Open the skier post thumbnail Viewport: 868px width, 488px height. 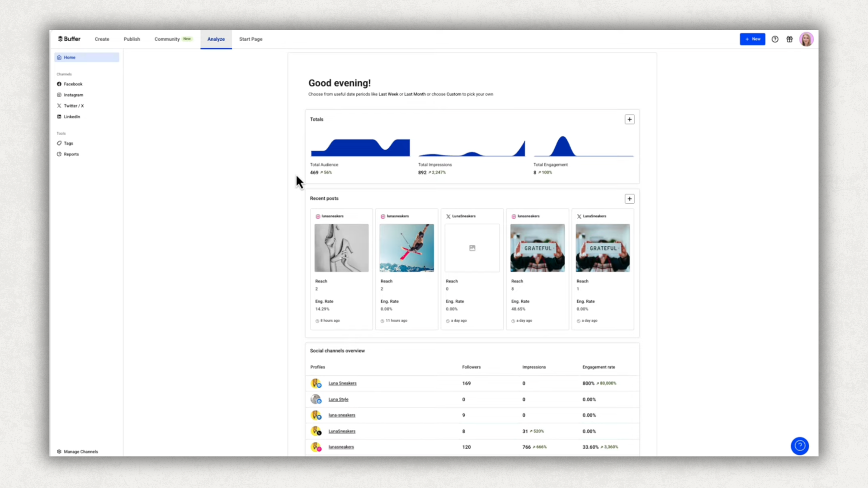406,248
